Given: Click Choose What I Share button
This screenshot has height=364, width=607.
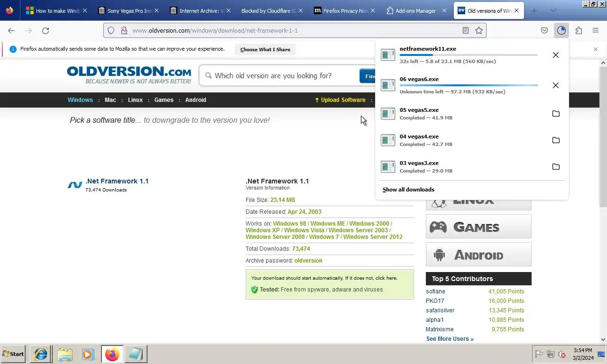Looking at the screenshot, I should click(265, 49).
